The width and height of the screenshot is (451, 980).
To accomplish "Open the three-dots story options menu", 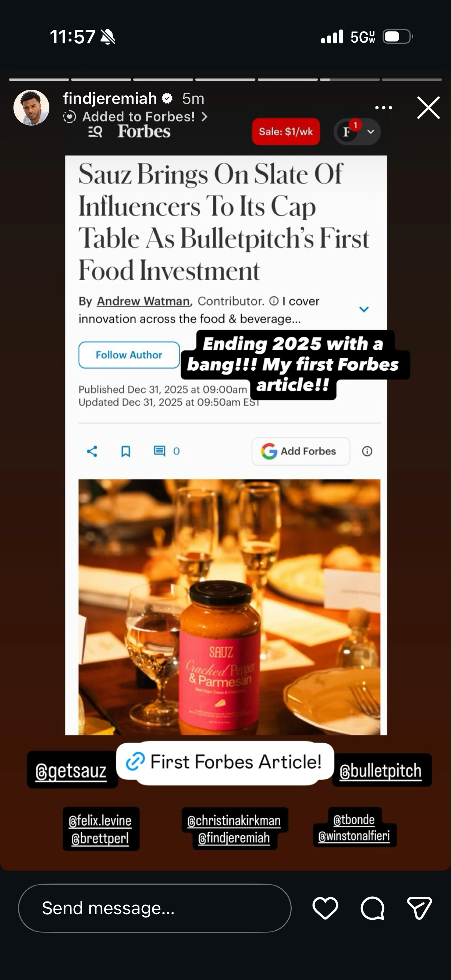I will click(384, 108).
